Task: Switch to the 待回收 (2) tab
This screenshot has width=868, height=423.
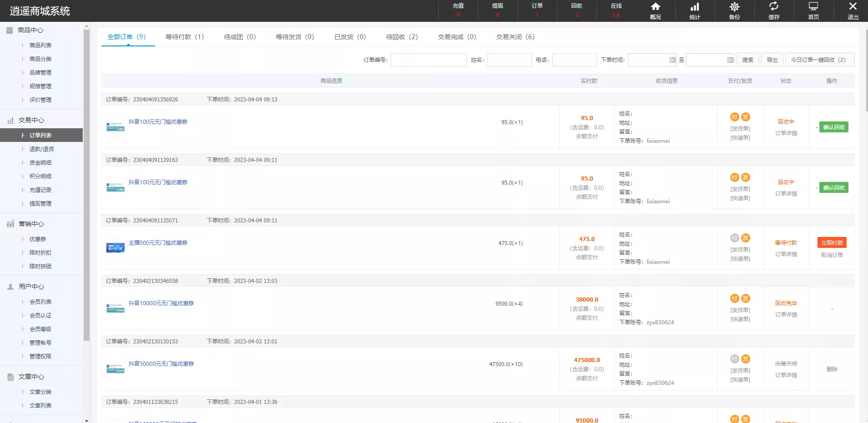Action: (401, 37)
